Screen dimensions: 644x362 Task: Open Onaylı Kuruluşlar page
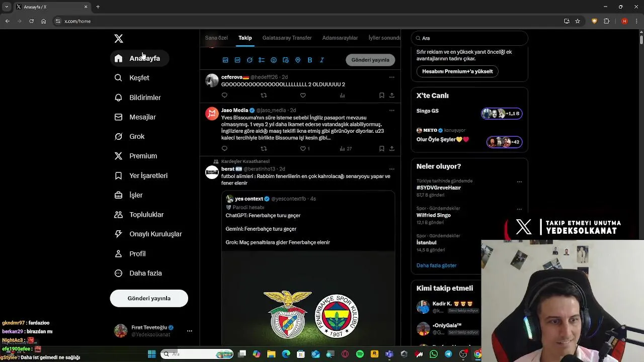pos(148,234)
